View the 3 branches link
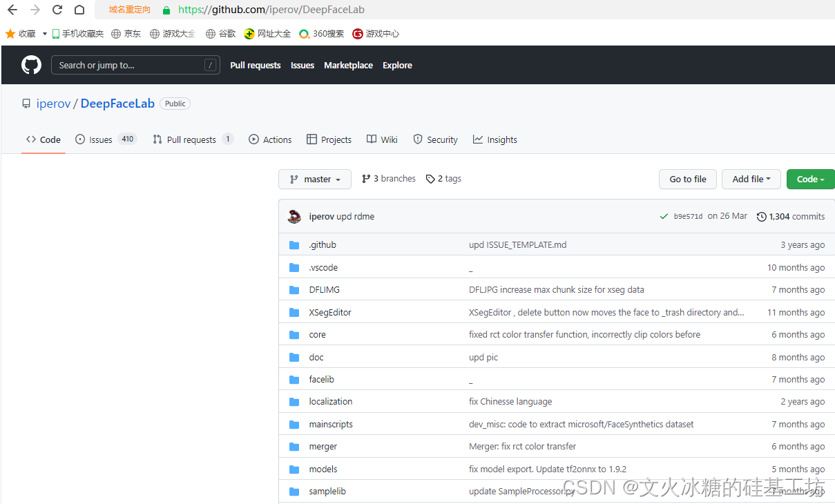The width and height of the screenshot is (835, 504). pyautogui.click(x=389, y=179)
